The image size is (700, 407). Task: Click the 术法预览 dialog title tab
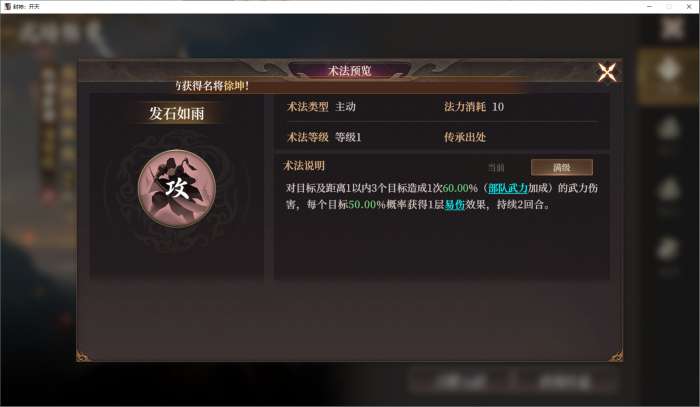[350, 71]
